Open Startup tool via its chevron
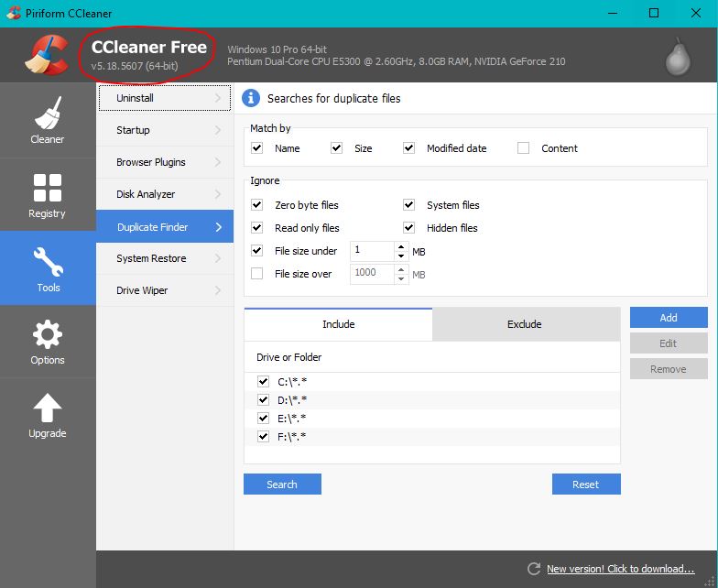Viewport: 718px width, 588px height. click(x=218, y=130)
